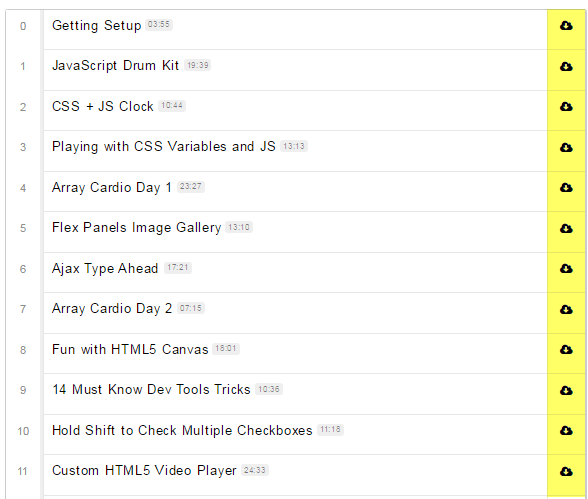The height and width of the screenshot is (499, 588).
Task: Select Fun with HTML5 Canvas title
Action: pyautogui.click(x=130, y=349)
